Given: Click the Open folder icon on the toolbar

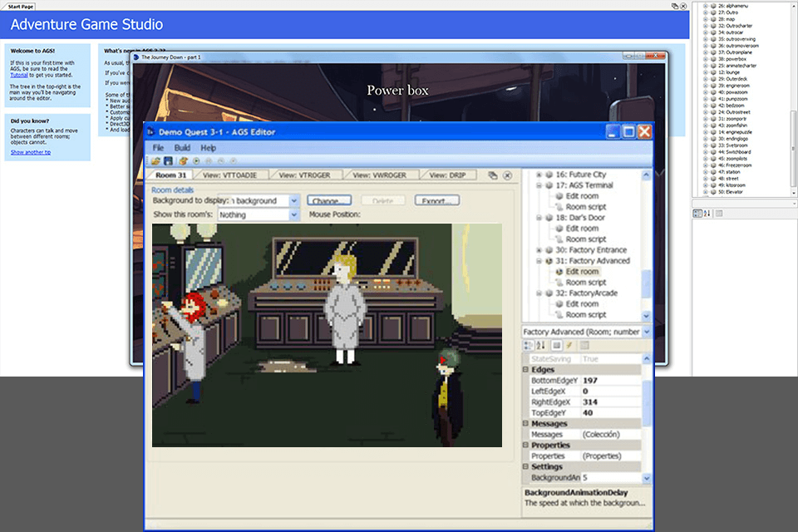Looking at the screenshot, I should 155,160.
